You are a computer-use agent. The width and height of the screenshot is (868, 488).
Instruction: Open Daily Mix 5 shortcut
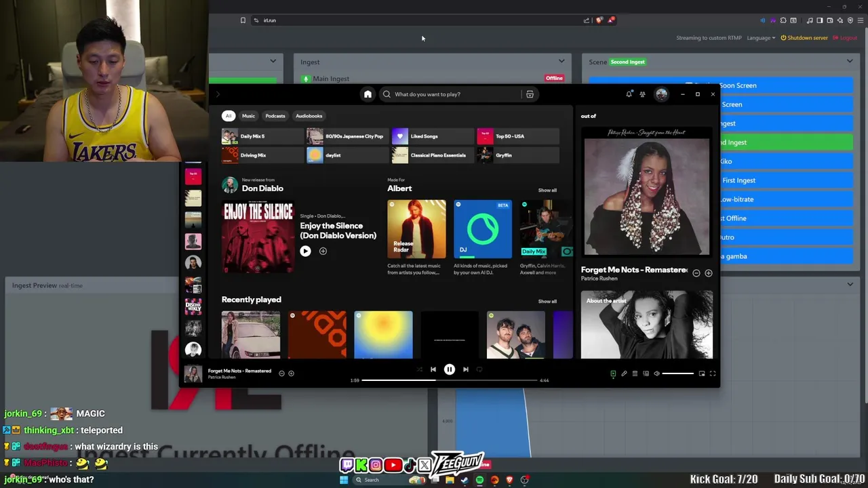click(x=262, y=136)
